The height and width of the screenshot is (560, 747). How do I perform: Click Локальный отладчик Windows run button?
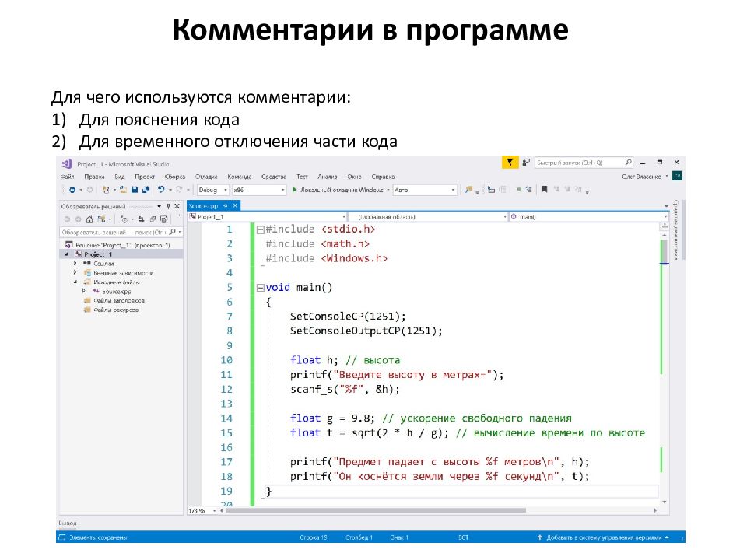coord(341,190)
